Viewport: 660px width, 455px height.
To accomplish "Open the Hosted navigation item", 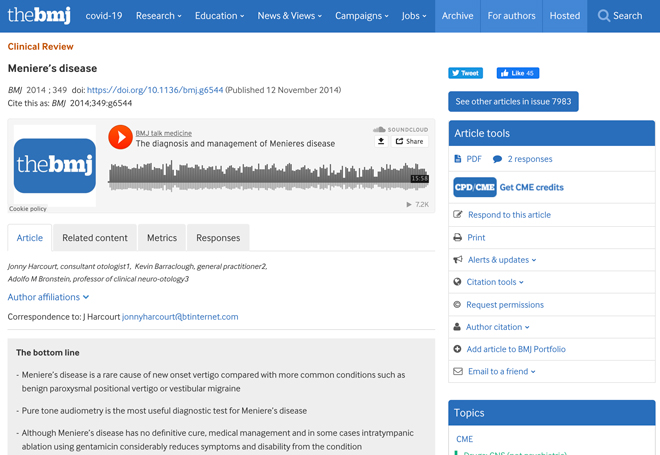I will pos(565,16).
